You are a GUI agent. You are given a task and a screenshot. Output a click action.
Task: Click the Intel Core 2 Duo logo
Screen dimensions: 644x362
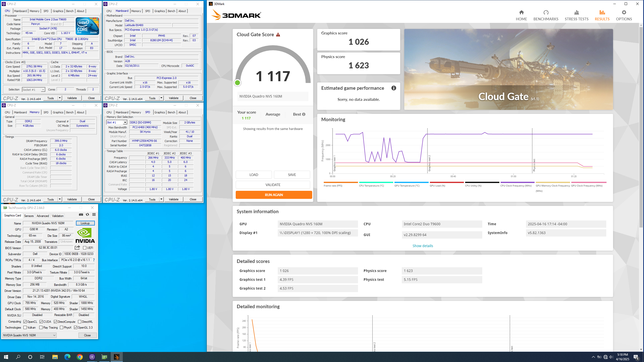(x=87, y=26)
